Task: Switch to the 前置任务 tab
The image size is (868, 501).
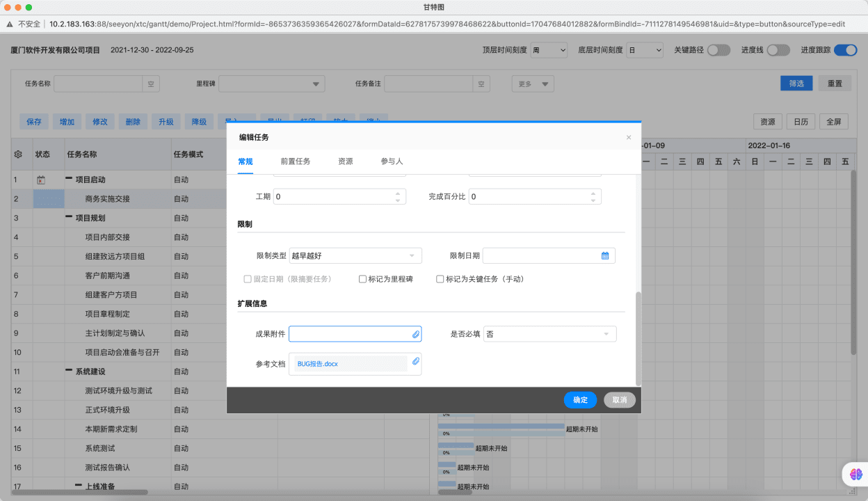Action: coord(296,161)
